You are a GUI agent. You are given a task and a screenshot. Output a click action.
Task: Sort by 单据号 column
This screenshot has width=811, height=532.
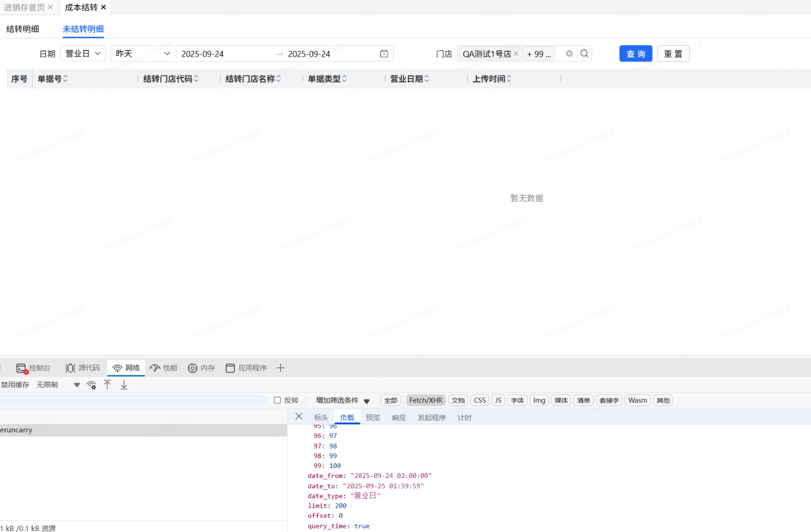coord(65,79)
